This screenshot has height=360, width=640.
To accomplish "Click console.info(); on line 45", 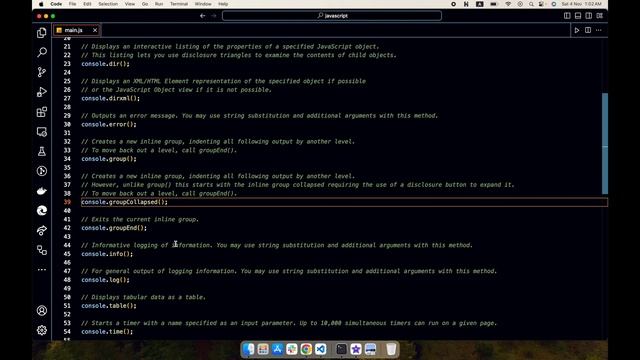I will [107, 254].
